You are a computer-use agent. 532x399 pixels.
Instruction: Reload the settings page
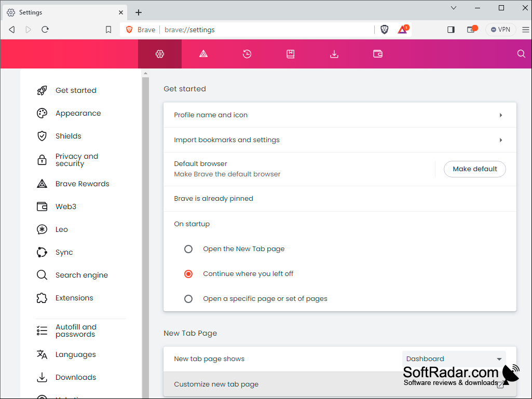45,30
